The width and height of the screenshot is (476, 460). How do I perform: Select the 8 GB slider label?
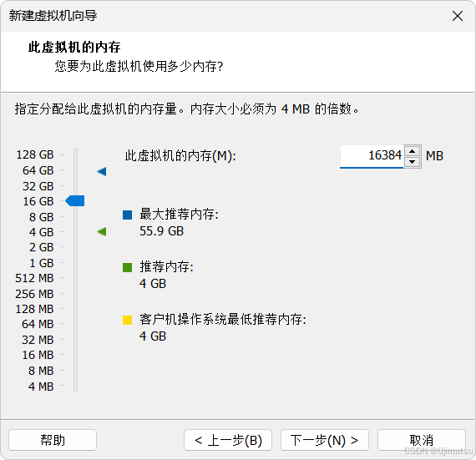[41, 217]
